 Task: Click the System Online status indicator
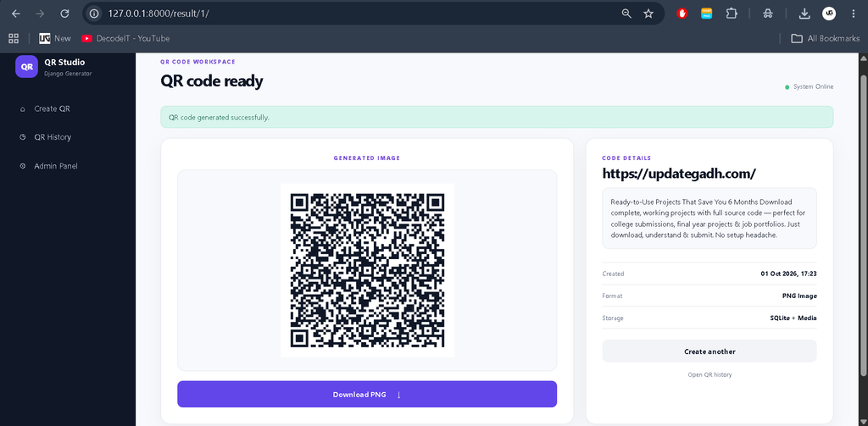(809, 87)
